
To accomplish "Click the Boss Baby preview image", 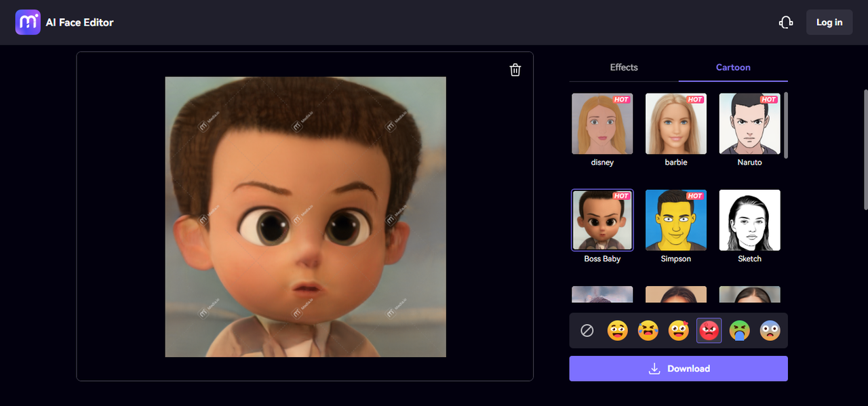I will (305, 217).
